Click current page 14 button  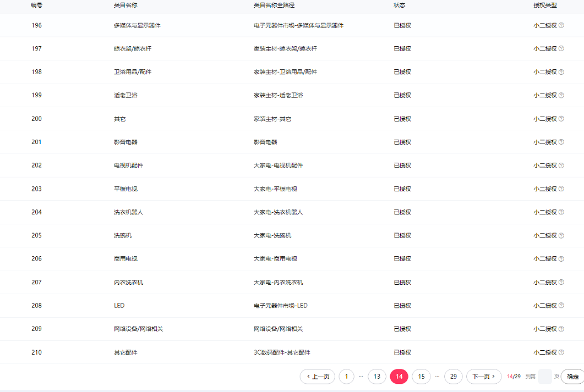pos(399,377)
